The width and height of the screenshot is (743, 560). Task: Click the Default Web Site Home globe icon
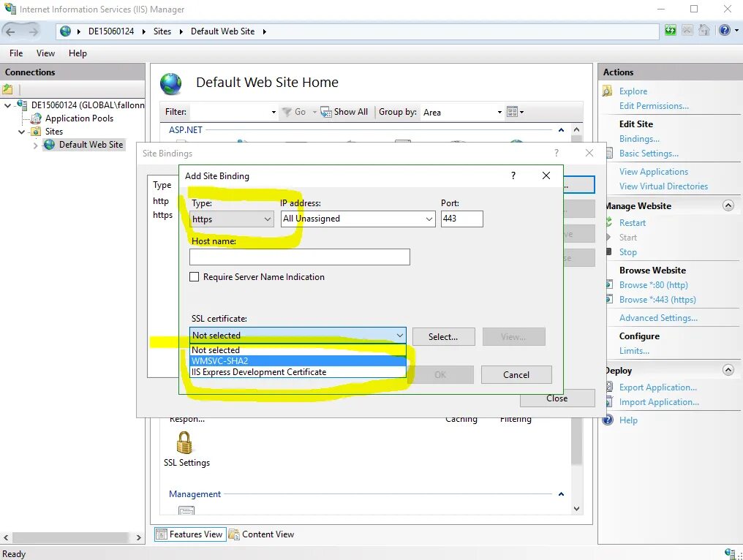[x=170, y=84]
